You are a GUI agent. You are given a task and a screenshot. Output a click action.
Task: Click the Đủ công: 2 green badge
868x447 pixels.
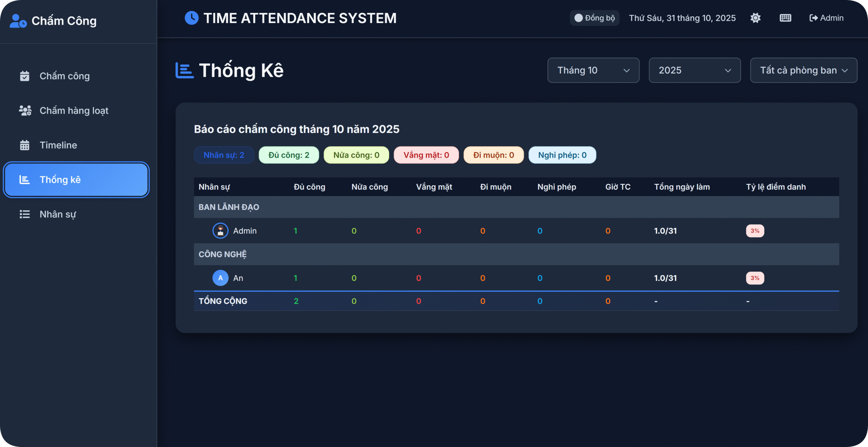289,155
